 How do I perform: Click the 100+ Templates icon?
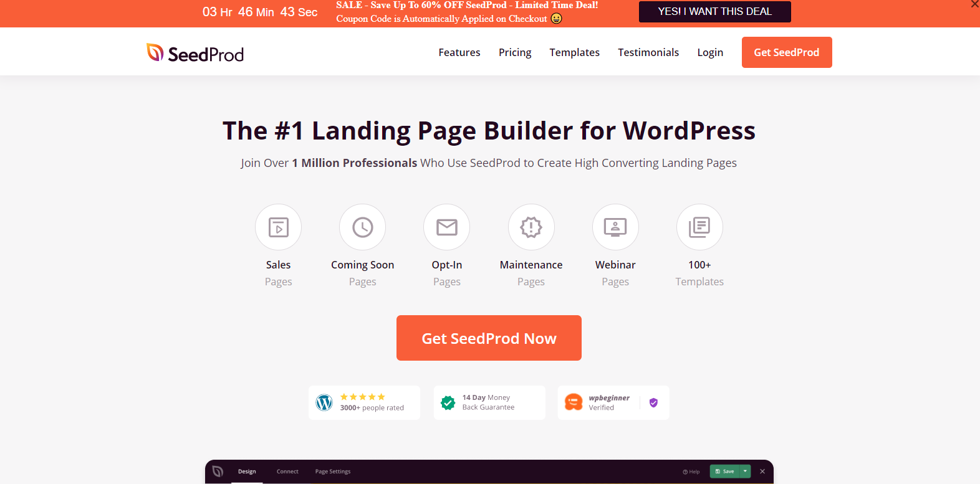[x=699, y=227]
